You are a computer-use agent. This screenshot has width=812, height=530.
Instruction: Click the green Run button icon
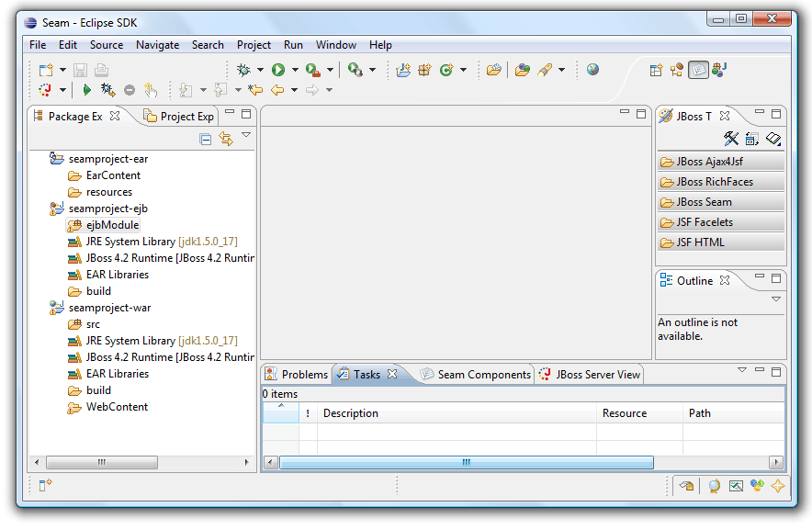pyautogui.click(x=278, y=70)
